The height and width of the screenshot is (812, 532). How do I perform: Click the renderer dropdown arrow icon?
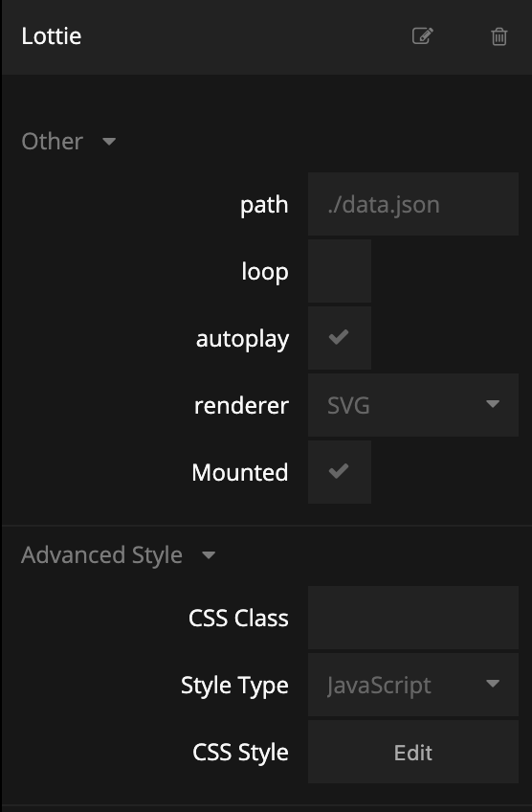click(x=493, y=404)
